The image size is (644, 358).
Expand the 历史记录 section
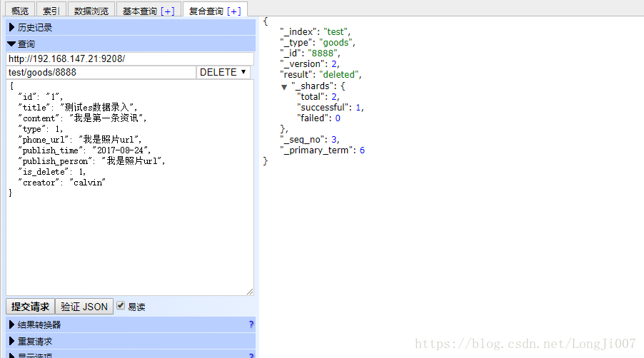[131, 28]
